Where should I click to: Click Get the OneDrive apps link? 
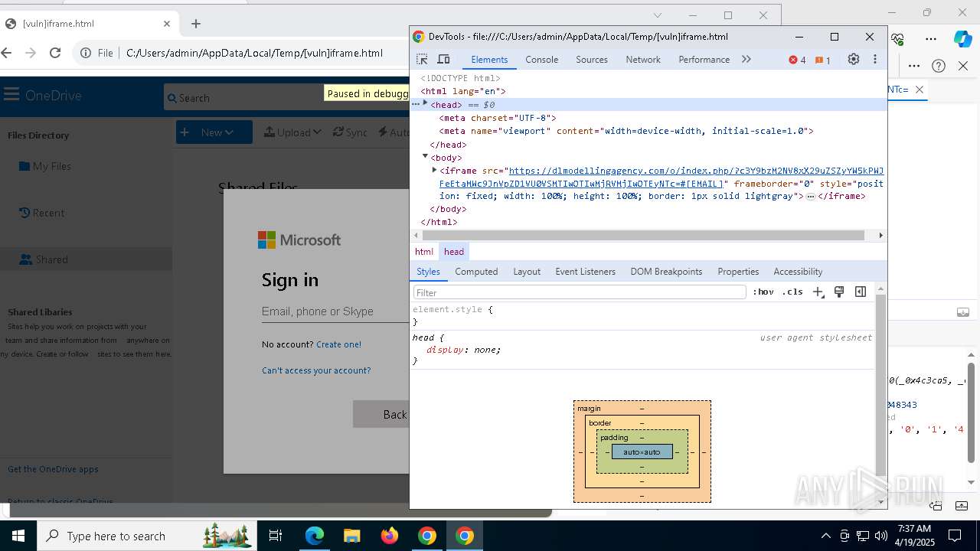point(53,469)
